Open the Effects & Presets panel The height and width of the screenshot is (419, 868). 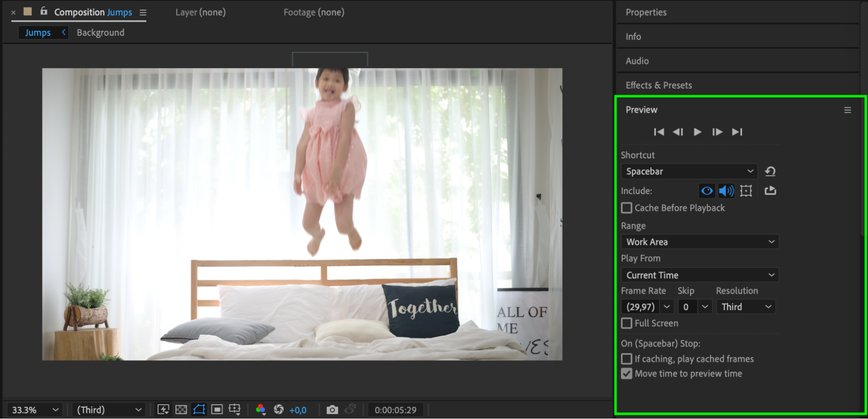[x=658, y=85]
